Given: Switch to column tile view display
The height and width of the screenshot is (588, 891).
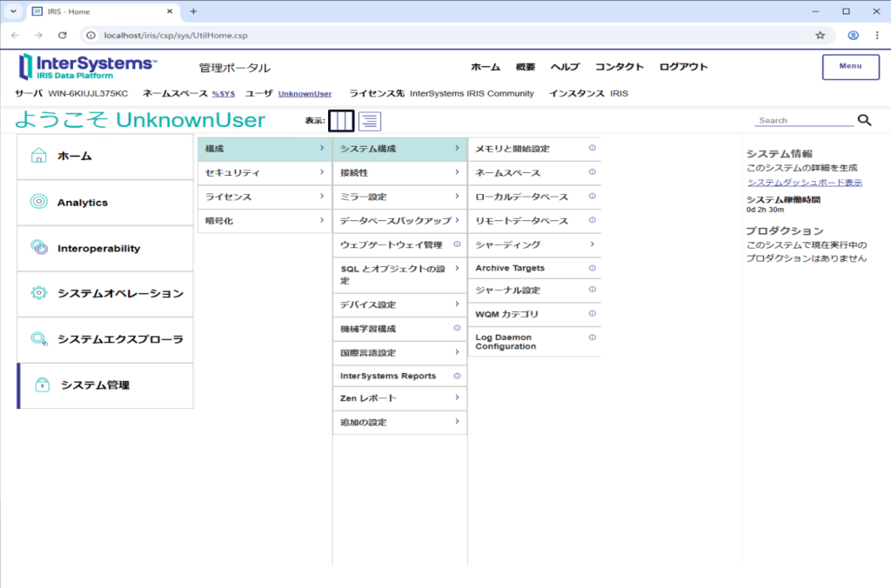Looking at the screenshot, I should pos(341,121).
